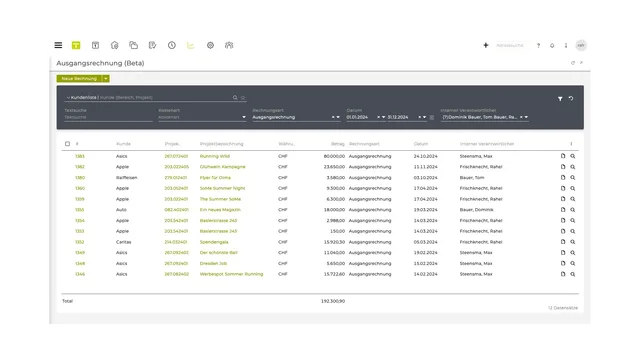Viewport: 640px width, 360px height.
Task: Open the user avatar menu
Action: coord(581,45)
